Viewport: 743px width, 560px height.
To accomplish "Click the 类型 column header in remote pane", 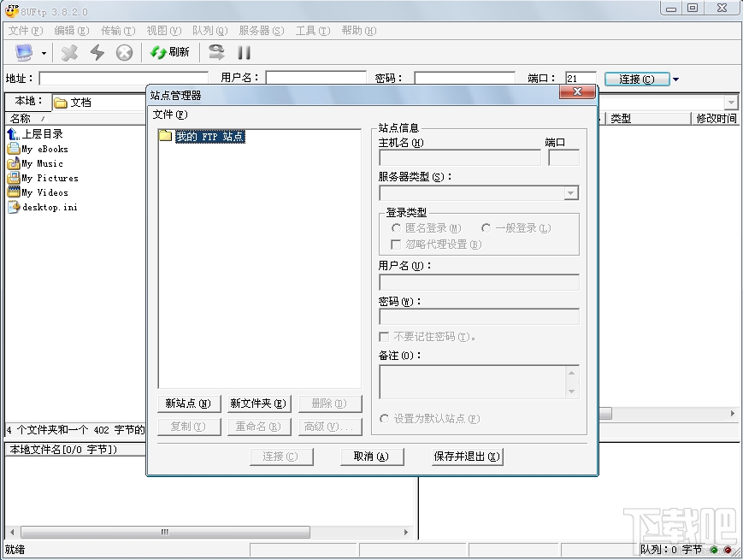I will pyautogui.click(x=649, y=119).
